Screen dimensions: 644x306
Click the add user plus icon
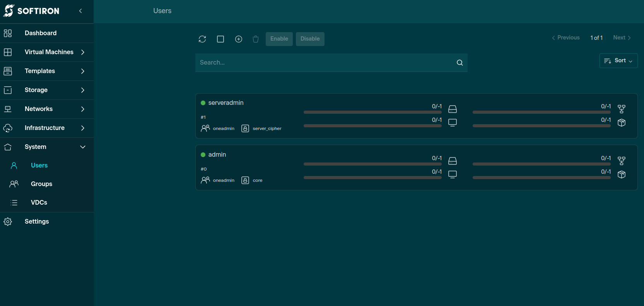pos(239,39)
